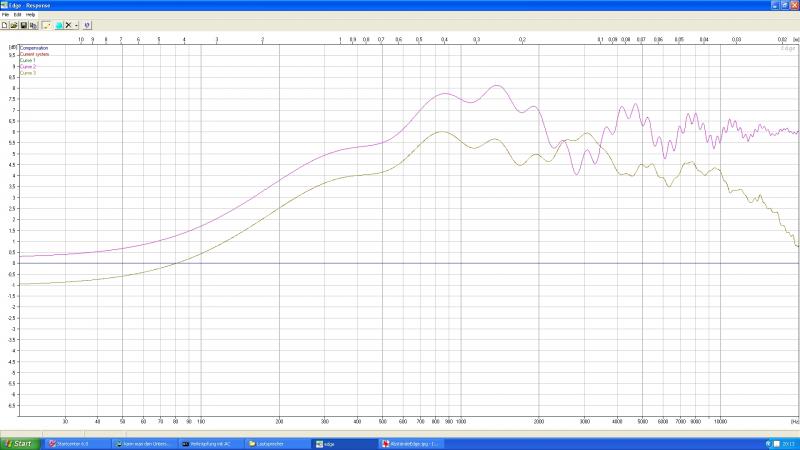Click the Copy toolbar icon
This screenshot has width=800, height=450.
(x=32, y=25)
